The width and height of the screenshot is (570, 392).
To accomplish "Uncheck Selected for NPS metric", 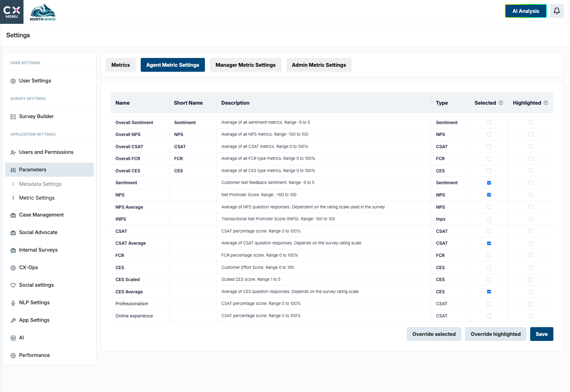I will [489, 195].
